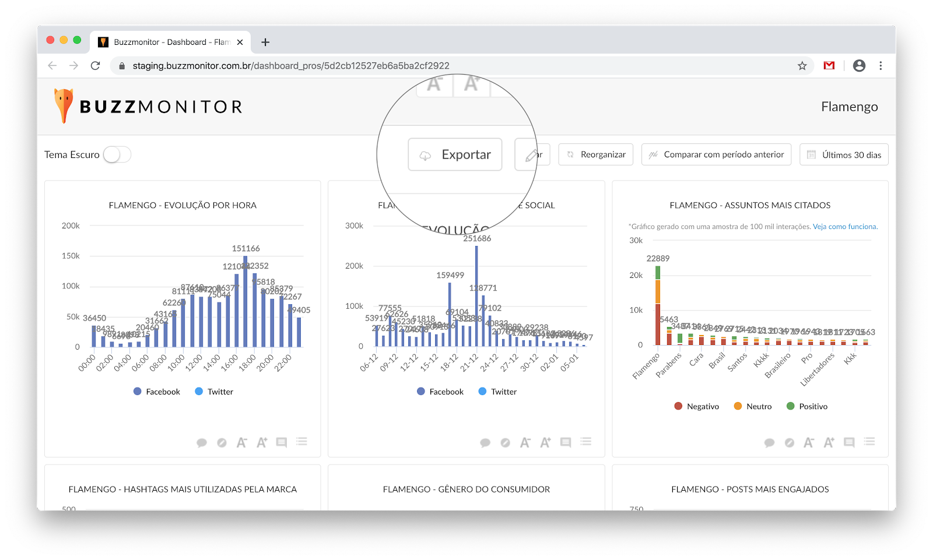The width and height of the screenshot is (933, 560).
Task: Open list options icon on Evolução por Hora chart
Action: pyautogui.click(x=301, y=442)
